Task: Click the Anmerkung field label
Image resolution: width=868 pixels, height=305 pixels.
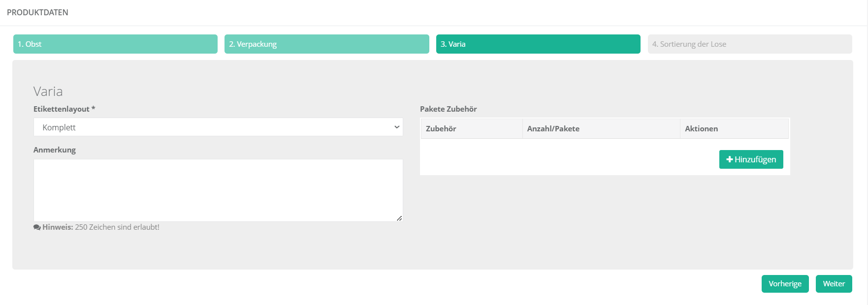Action: (x=55, y=150)
